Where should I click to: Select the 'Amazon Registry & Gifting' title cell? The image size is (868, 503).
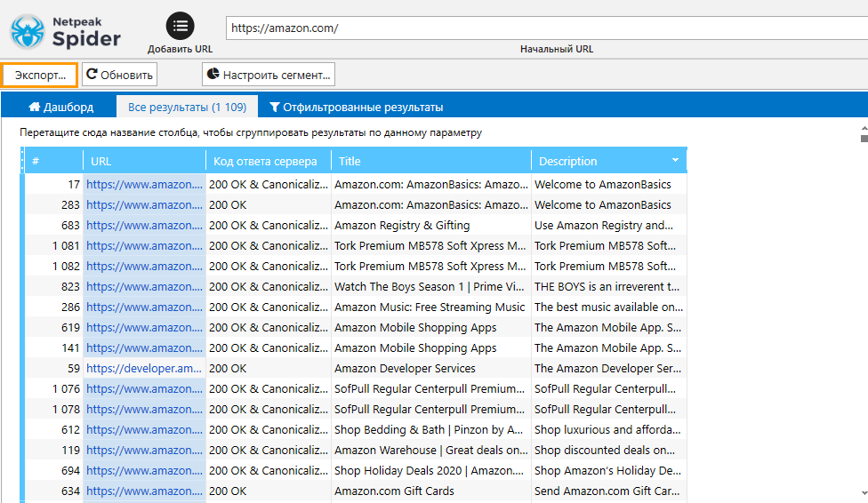[431, 225]
